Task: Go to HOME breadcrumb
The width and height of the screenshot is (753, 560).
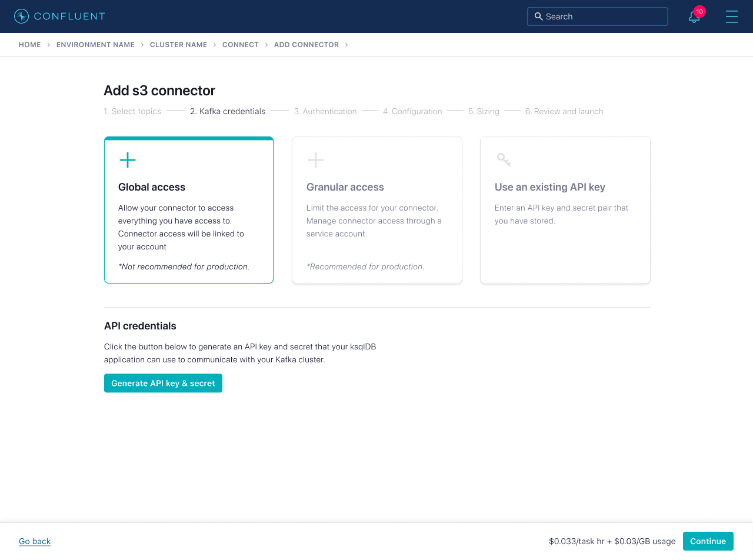Action: point(30,45)
